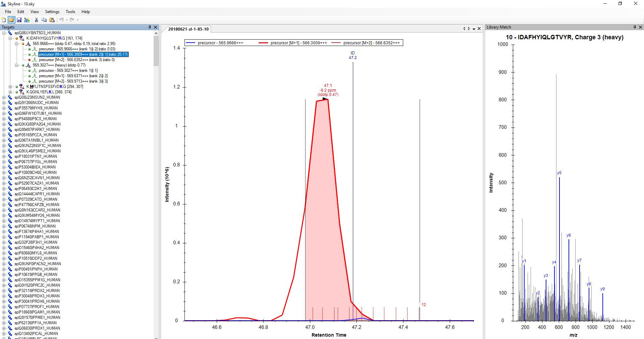This screenshot has width=644, height=339.
Task: Save the document with the floppy disk icon
Action: coord(19,20)
